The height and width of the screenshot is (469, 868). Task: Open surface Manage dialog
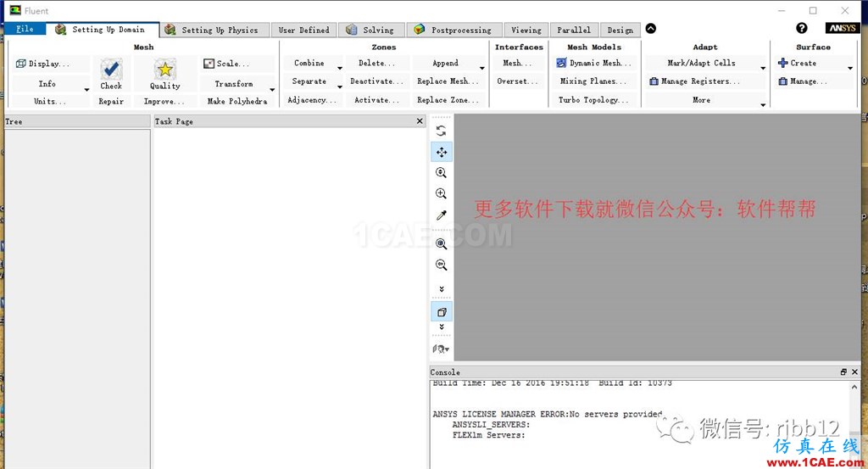coord(804,81)
